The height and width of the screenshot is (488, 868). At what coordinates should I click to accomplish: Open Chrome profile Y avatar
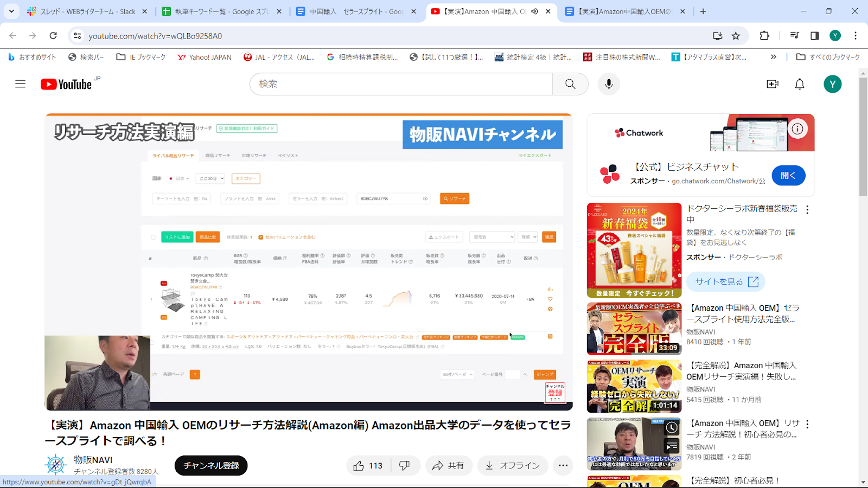tap(835, 36)
